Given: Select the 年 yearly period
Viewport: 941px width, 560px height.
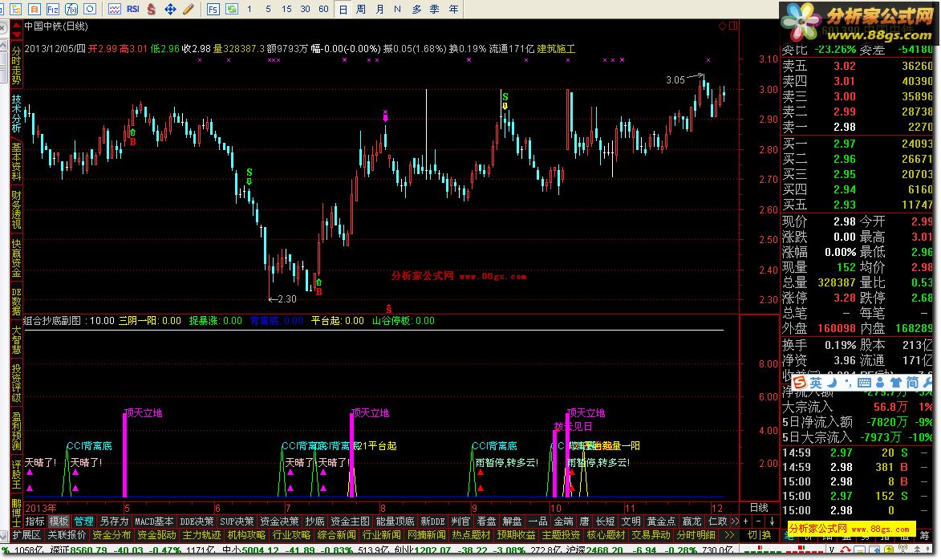Looking at the screenshot, I should 454,9.
